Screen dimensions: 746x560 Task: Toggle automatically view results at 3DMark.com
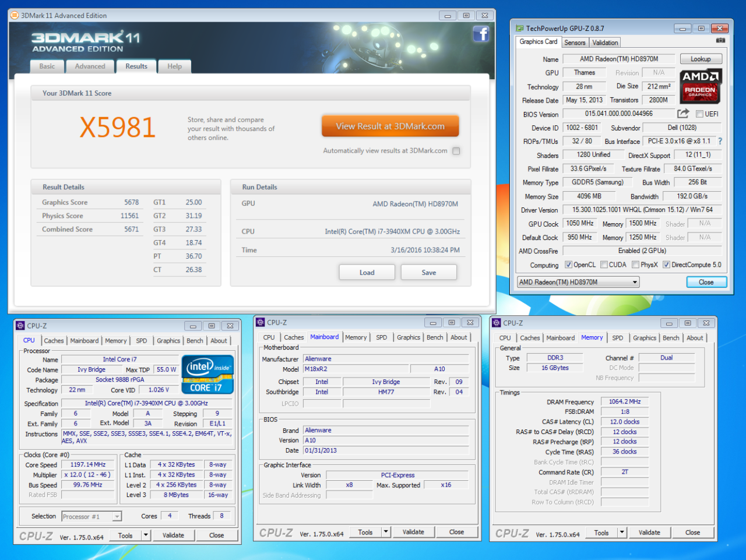point(456,151)
